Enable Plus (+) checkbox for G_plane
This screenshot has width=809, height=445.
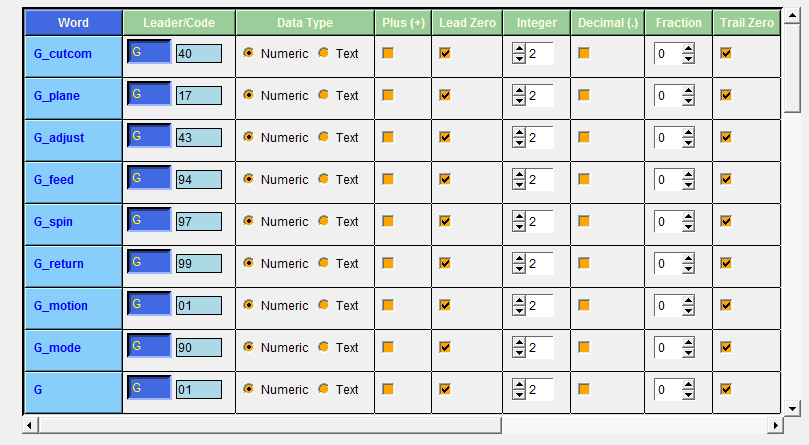[x=388, y=95]
